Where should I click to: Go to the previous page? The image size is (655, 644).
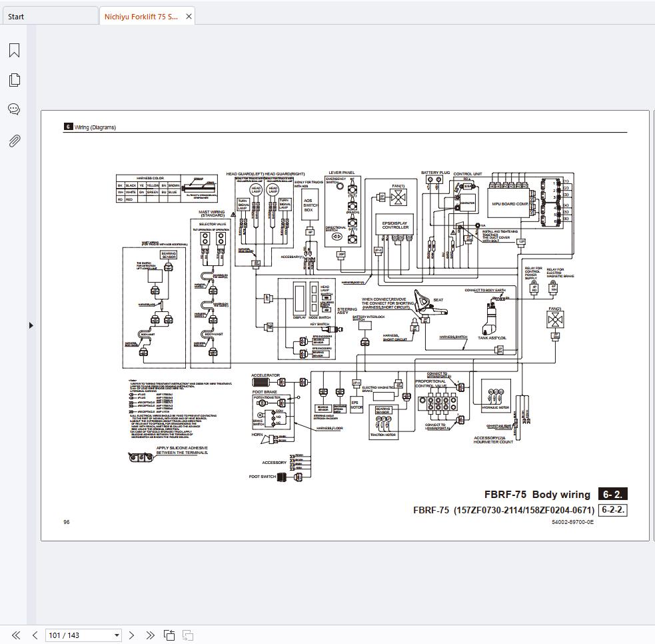35,635
